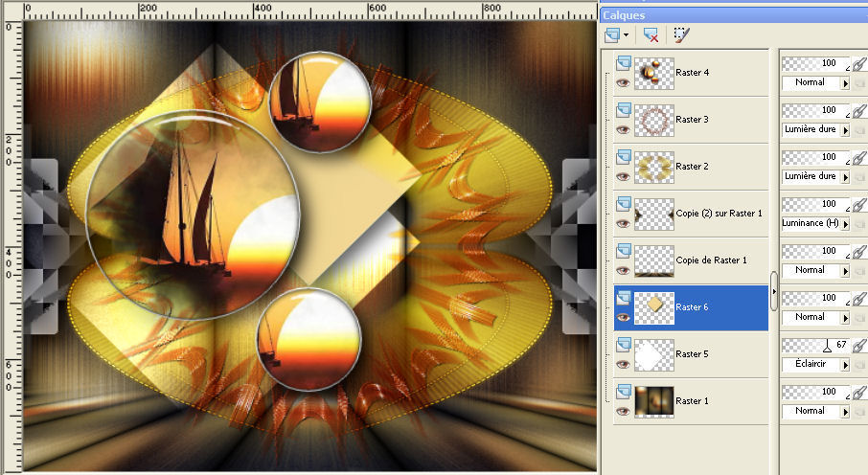Select the Raster 2 layer name

(692, 167)
